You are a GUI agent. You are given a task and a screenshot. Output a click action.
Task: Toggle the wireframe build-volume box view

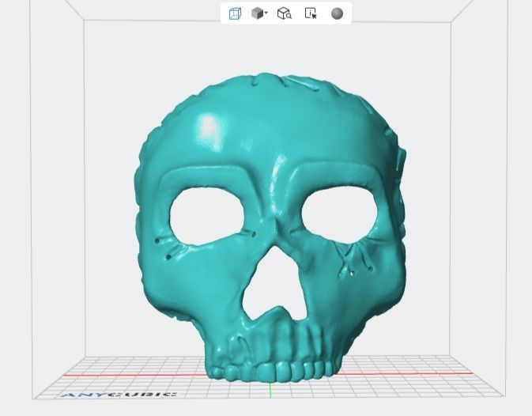[235, 13]
